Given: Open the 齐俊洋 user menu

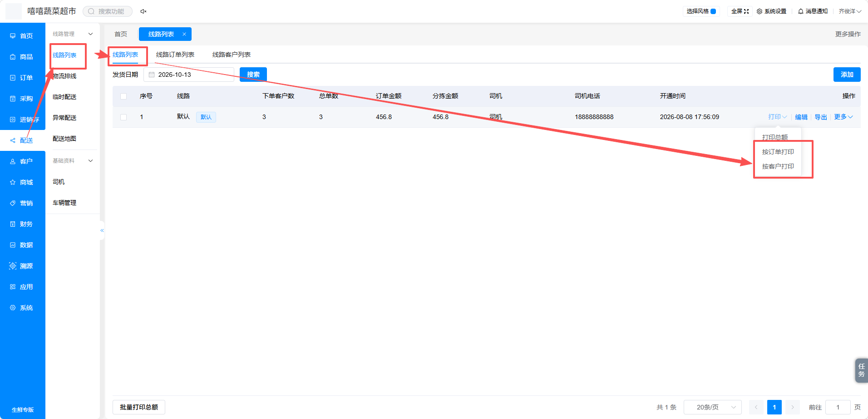Looking at the screenshot, I should tap(850, 11).
